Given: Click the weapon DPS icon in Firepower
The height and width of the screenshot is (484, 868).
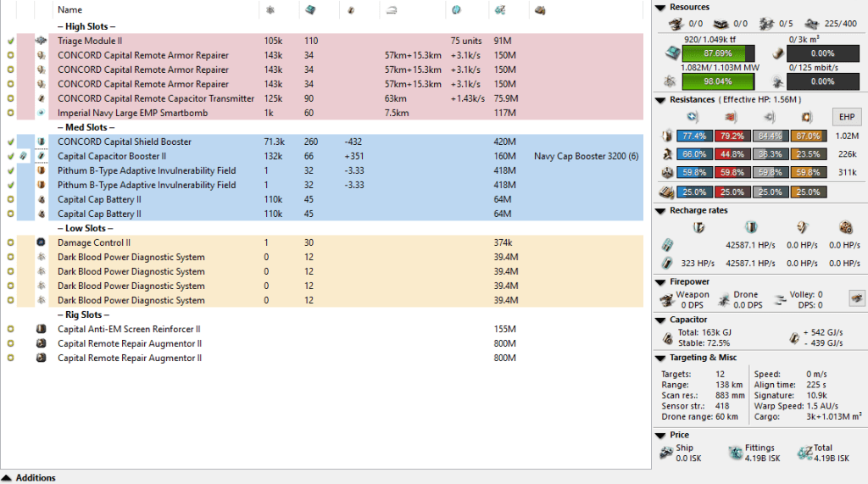Looking at the screenshot, I should pos(666,299).
